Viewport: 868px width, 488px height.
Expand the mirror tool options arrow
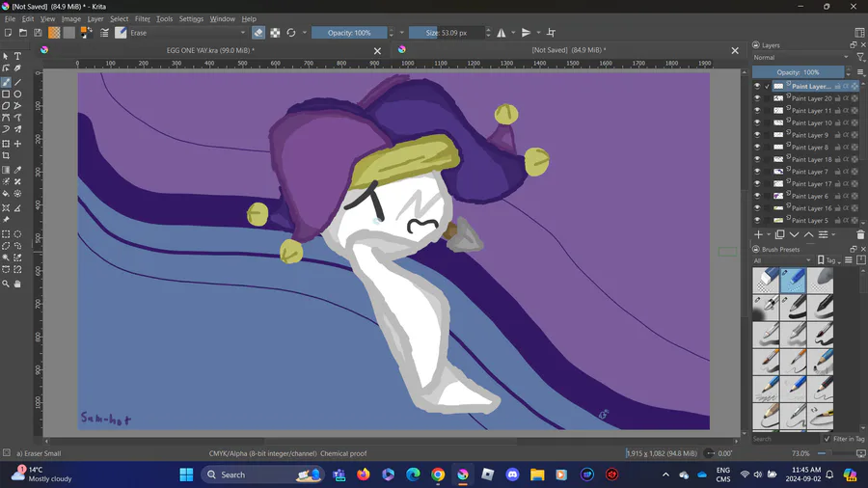[x=513, y=33]
